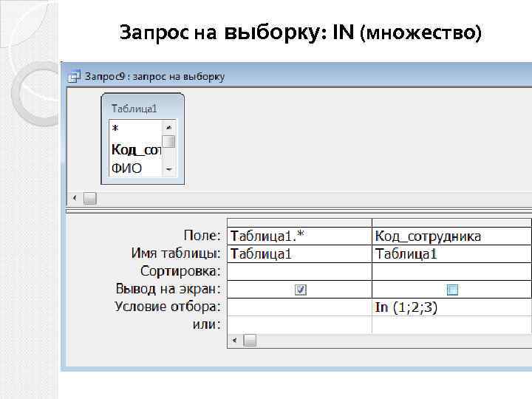Click the thumb of table pane horizontal scrollbar

90,198
